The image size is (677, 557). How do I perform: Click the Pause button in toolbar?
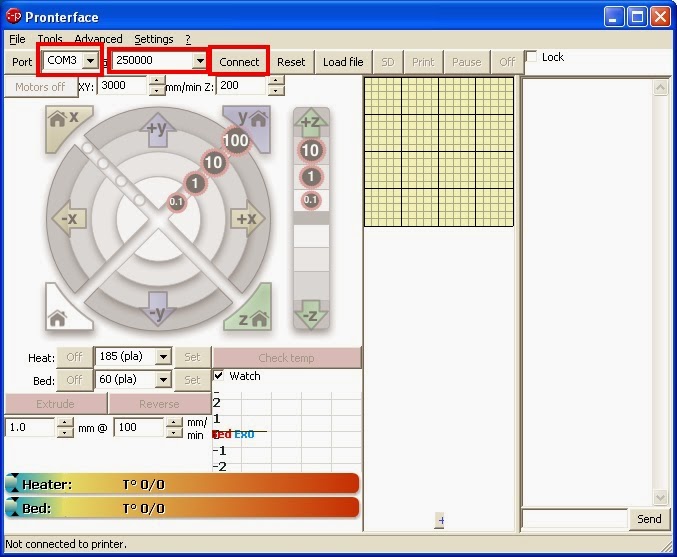(467, 62)
